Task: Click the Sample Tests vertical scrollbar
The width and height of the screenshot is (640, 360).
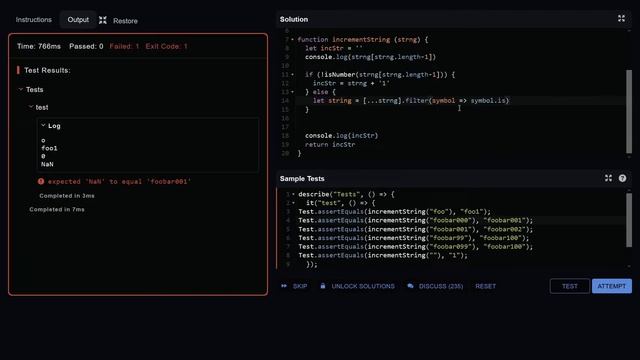Action: (629, 220)
